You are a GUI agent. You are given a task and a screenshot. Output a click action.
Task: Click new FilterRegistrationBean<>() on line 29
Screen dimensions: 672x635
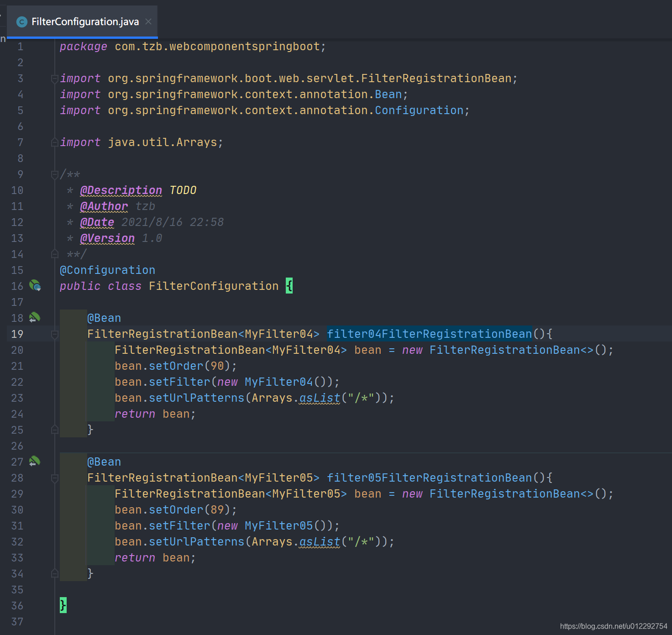pyautogui.click(x=505, y=494)
